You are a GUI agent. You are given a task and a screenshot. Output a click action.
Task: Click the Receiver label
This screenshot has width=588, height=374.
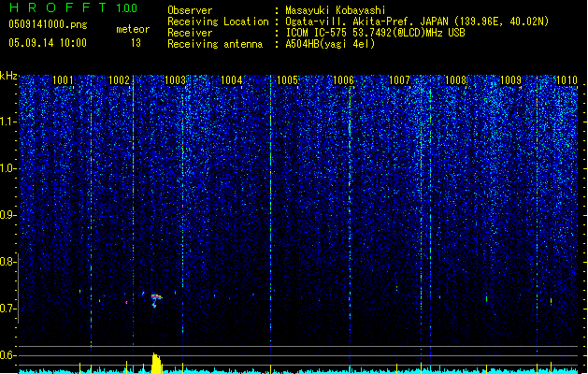[x=190, y=33]
